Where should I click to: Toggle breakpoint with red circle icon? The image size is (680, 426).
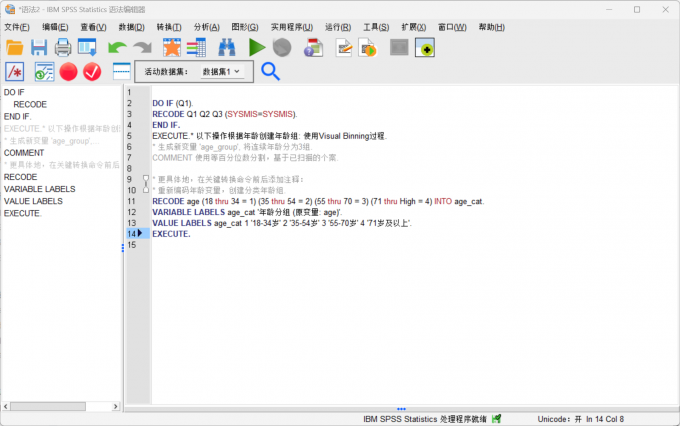tap(69, 72)
